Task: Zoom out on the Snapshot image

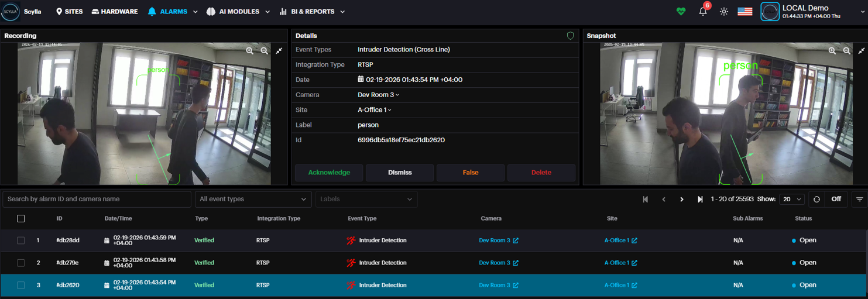Action: coord(846,51)
